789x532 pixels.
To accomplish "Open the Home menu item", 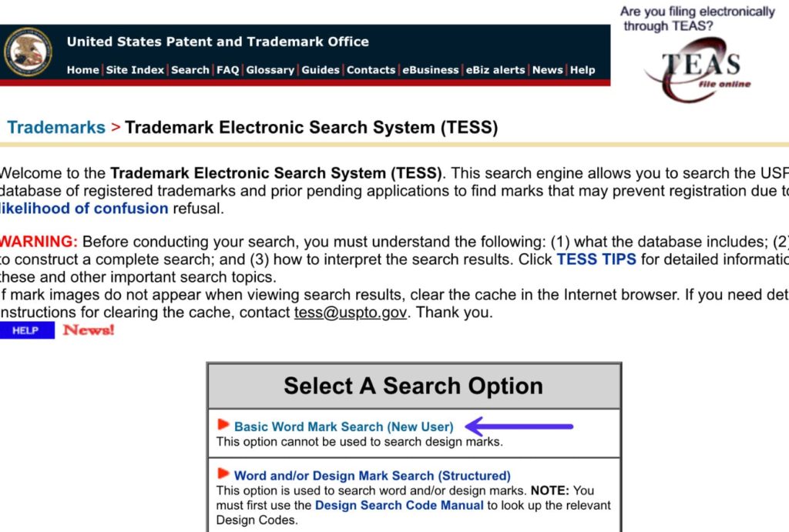I will point(82,69).
